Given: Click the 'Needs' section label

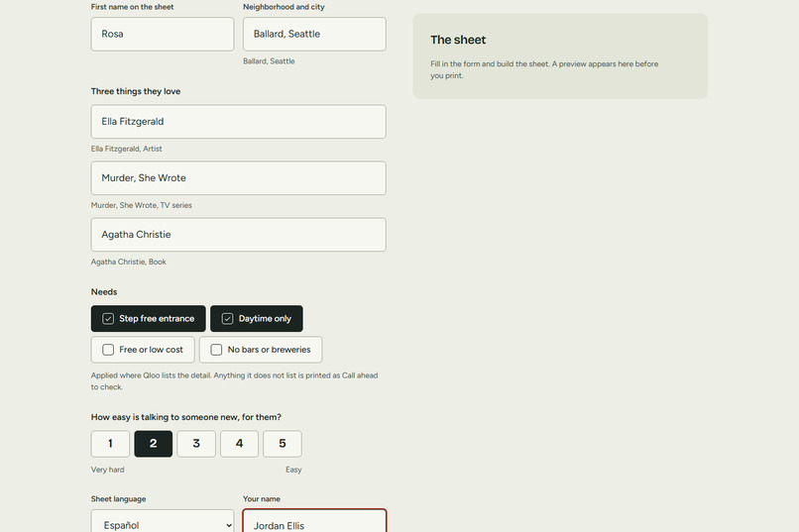Looking at the screenshot, I should (x=104, y=292).
